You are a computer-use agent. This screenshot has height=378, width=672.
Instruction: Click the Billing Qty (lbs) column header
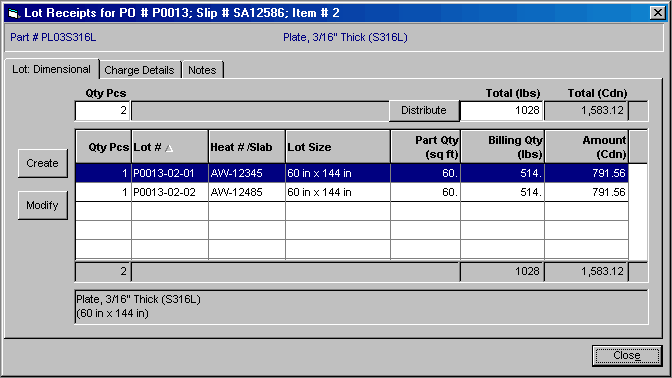(502, 147)
